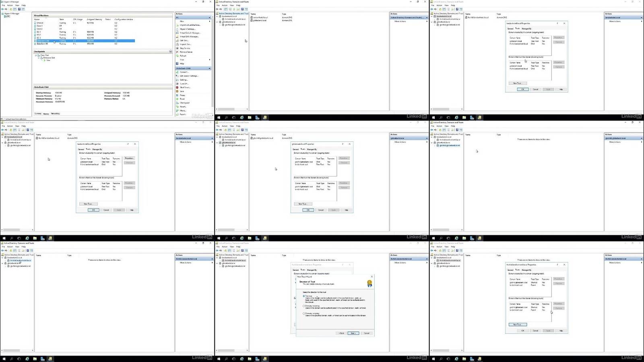Click the red Shut Down icon for GlobeBank-Child
This screenshot has width=644, height=362.
177,87
